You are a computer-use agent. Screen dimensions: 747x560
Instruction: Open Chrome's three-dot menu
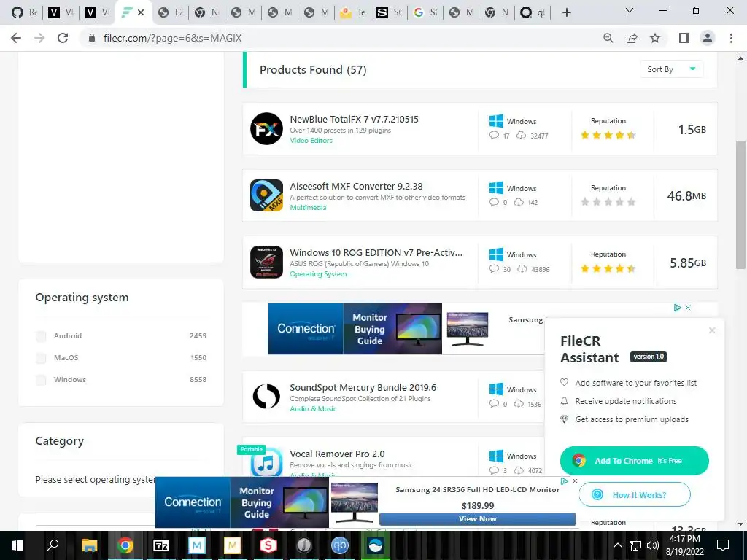coord(731,38)
